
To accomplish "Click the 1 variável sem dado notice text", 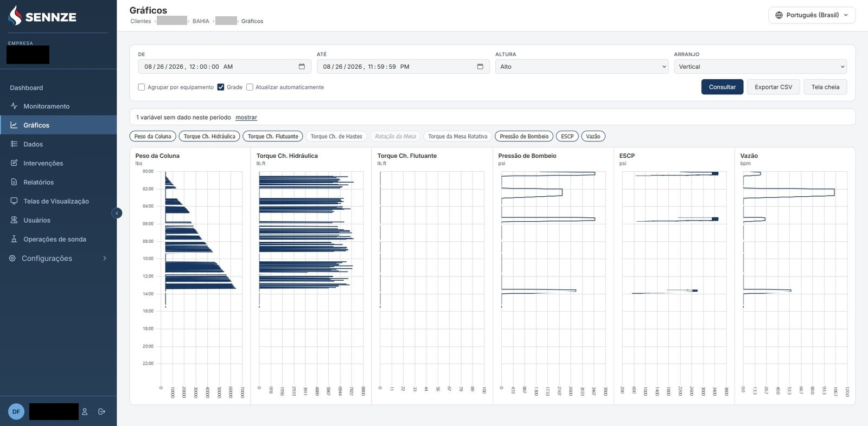I will pos(183,118).
